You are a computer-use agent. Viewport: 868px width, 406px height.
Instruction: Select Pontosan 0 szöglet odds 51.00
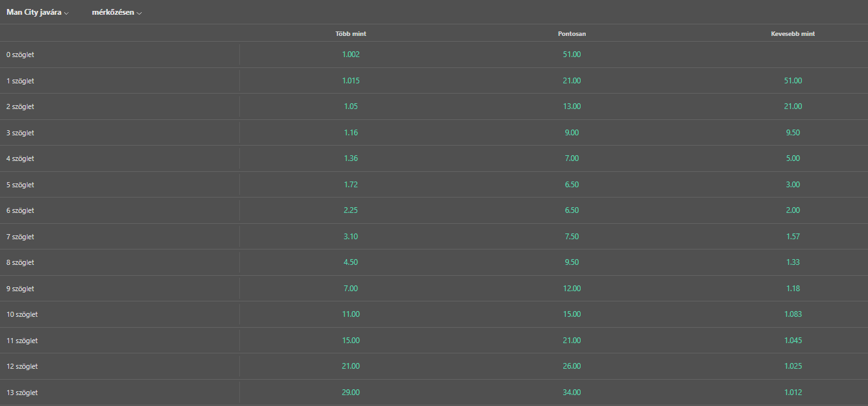572,55
